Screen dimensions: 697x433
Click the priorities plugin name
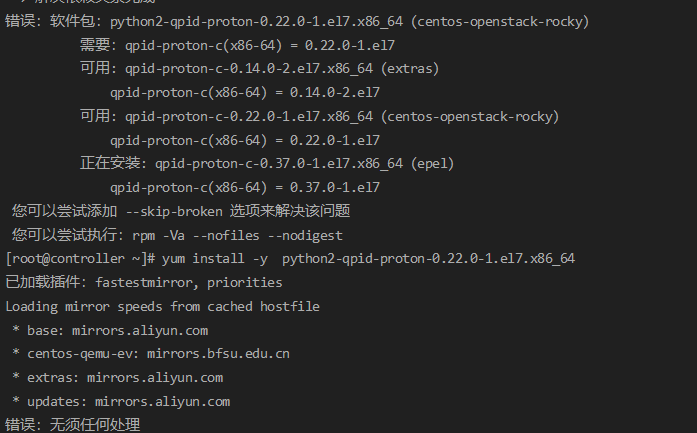pyautogui.click(x=248, y=282)
